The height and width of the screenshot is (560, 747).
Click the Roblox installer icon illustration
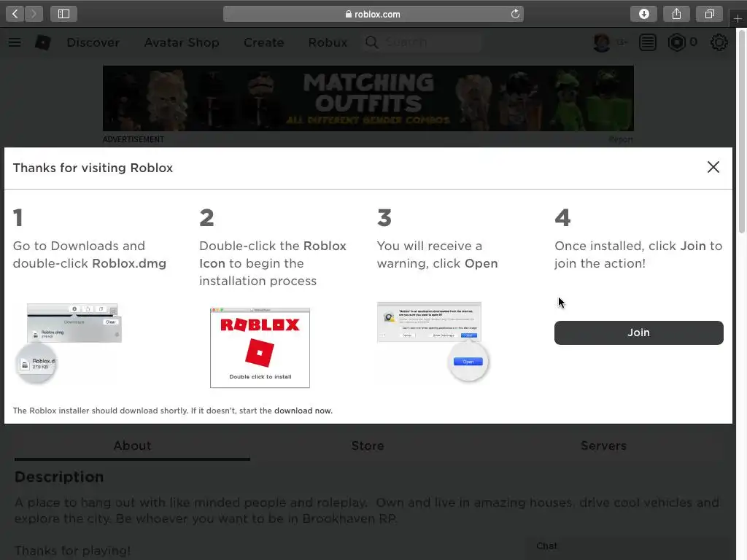coord(260,348)
